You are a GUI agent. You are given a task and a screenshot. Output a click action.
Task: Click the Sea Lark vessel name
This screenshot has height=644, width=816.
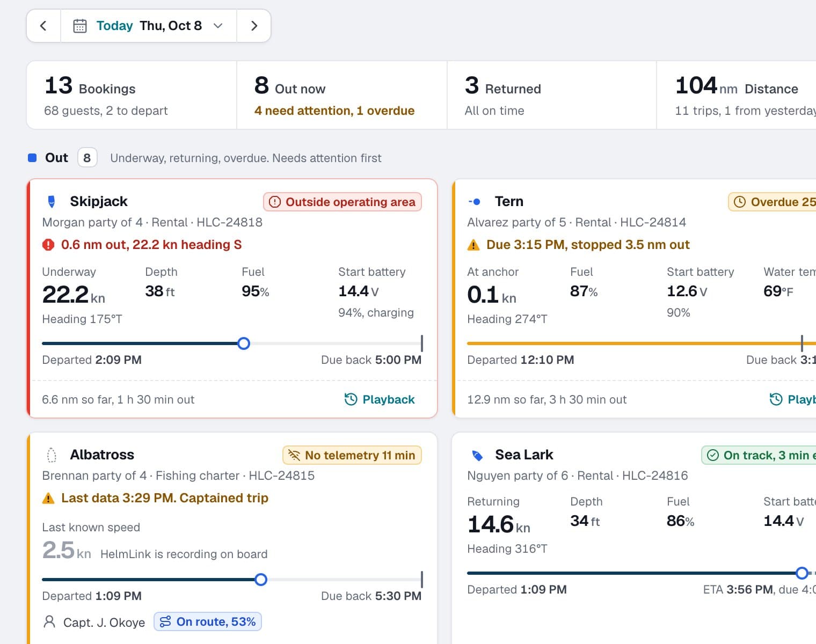click(524, 455)
